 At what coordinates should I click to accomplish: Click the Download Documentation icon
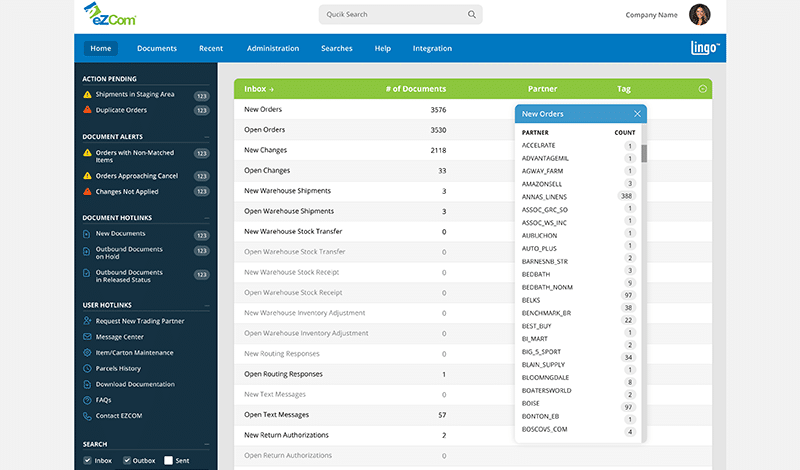[x=88, y=384]
